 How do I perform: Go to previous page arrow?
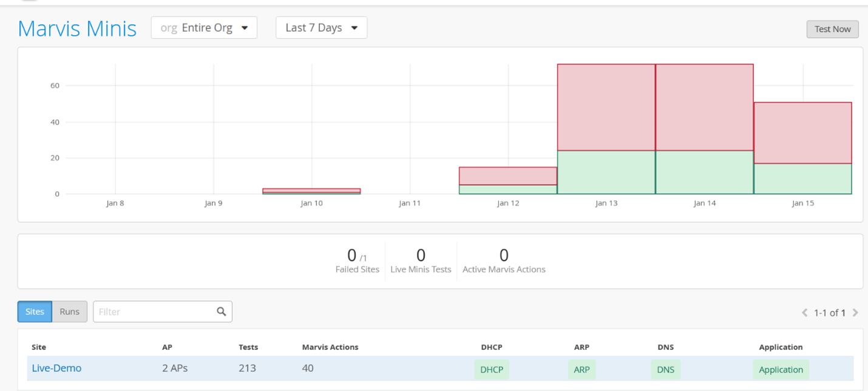pyautogui.click(x=805, y=313)
